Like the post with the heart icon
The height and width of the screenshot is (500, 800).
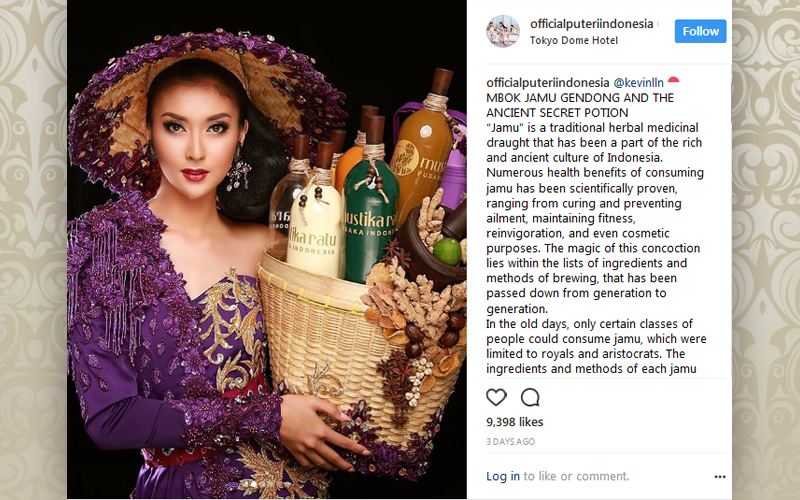pyautogui.click(x=496, y=397)
